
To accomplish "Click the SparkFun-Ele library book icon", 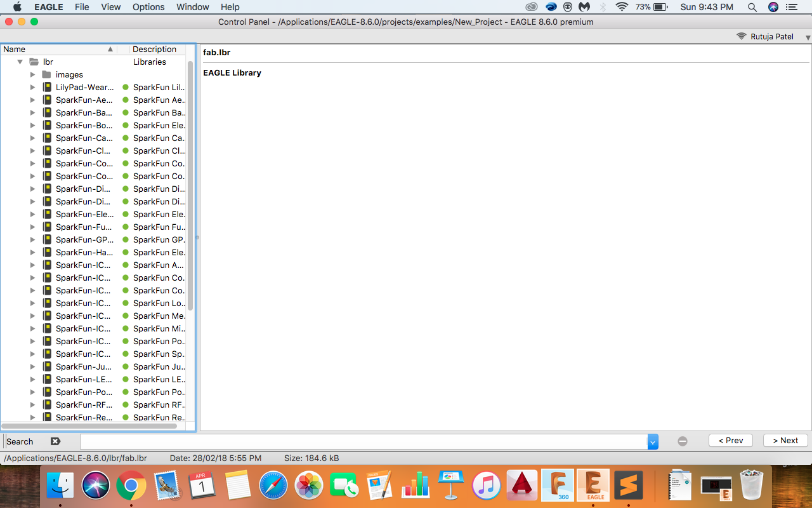I will tap(47, 214).
